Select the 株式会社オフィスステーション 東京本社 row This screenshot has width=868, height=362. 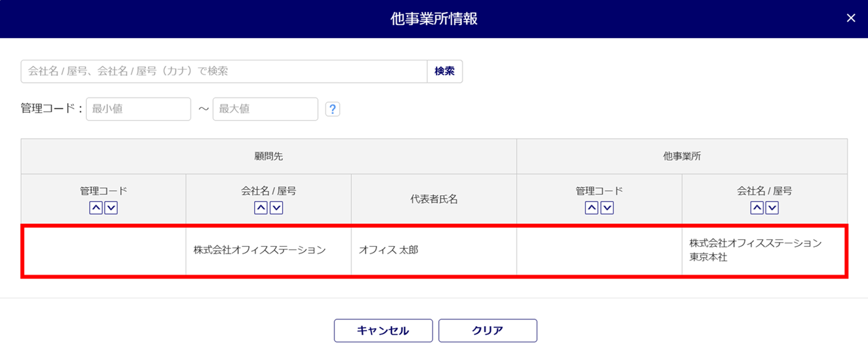tap(755, 250)
